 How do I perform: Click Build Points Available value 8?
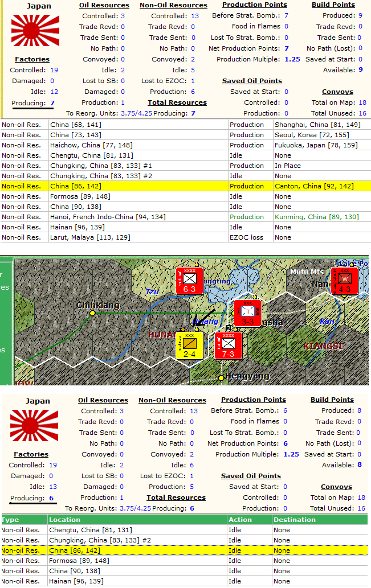[x=360, y=465]
